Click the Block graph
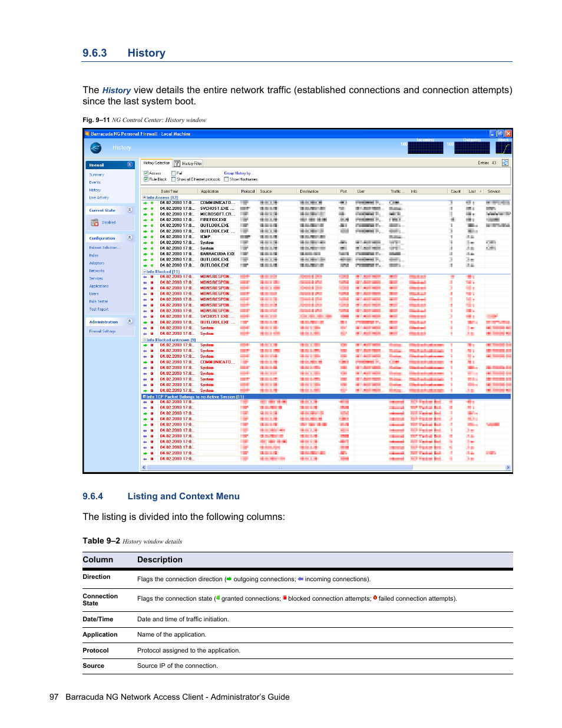This screenshot has width=562, height=728. (x=503, y=147)
